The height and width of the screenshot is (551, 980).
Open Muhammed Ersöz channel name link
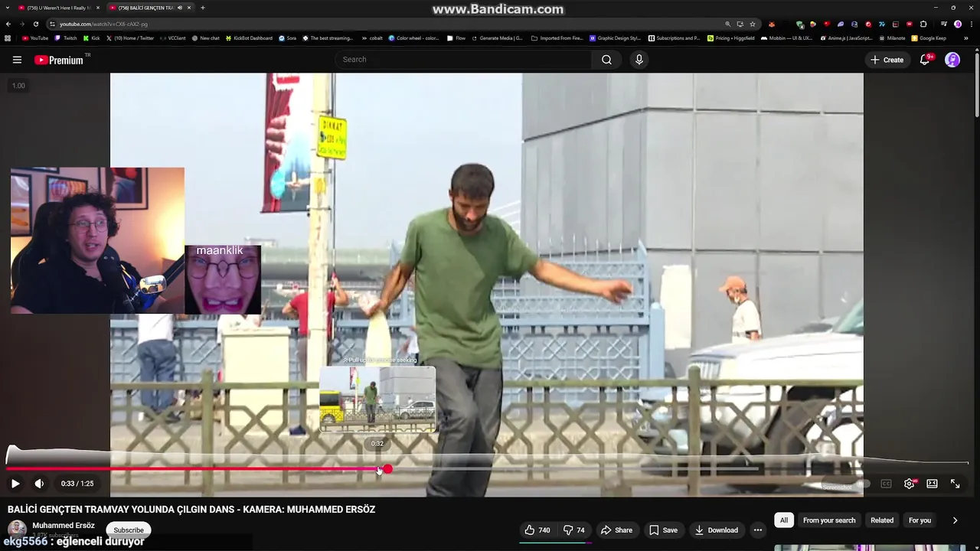[64, 526]
